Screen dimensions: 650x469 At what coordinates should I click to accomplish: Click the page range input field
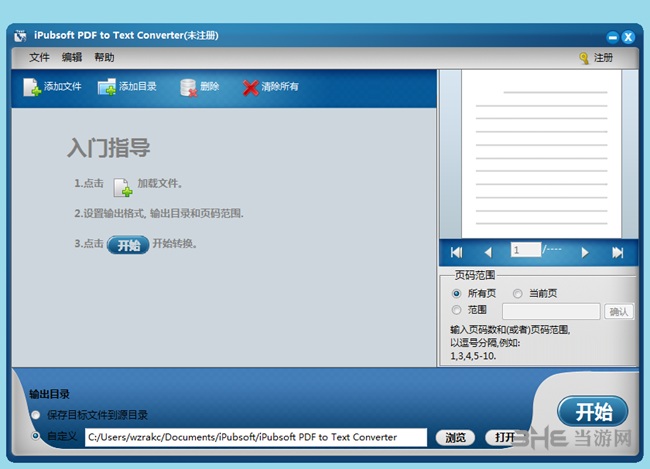click(x=551, y=311)
